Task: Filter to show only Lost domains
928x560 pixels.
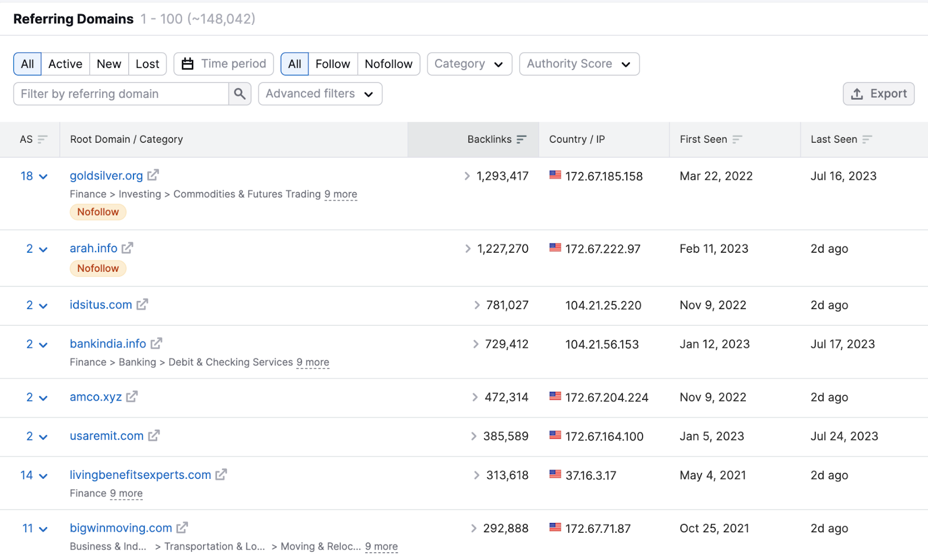Action: (x=147, y=64)
